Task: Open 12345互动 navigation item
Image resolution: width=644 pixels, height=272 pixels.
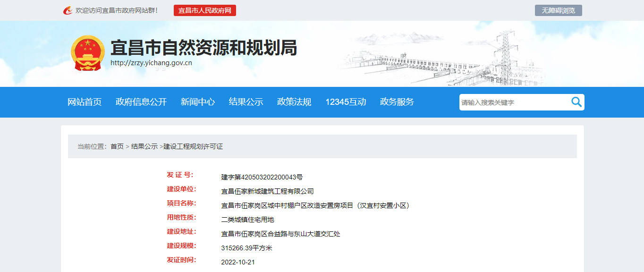Action: pyautogui.click(x=346, y=102)
